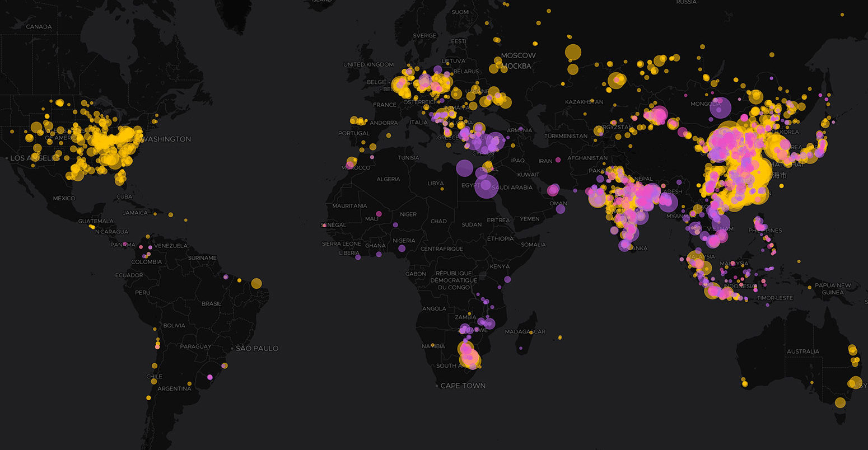
Task: Click the large yellow bubble northeast of Moscow
Action: (x=573, y=52)
